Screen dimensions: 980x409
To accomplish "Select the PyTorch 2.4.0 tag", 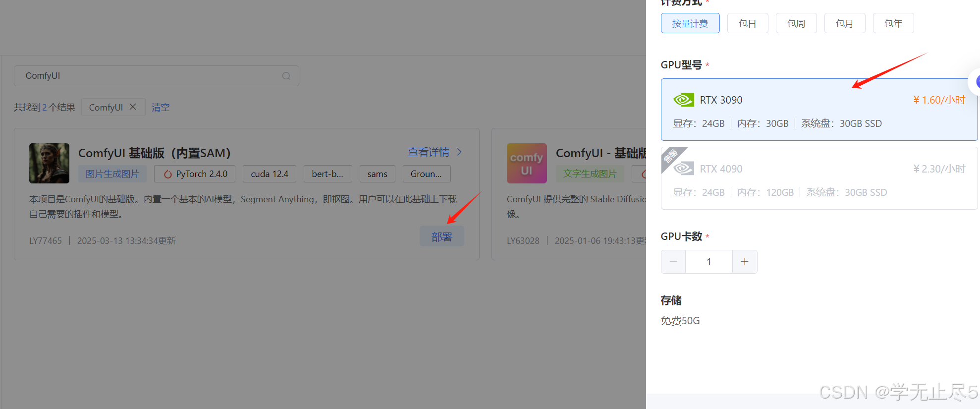I will coord(195,174).
